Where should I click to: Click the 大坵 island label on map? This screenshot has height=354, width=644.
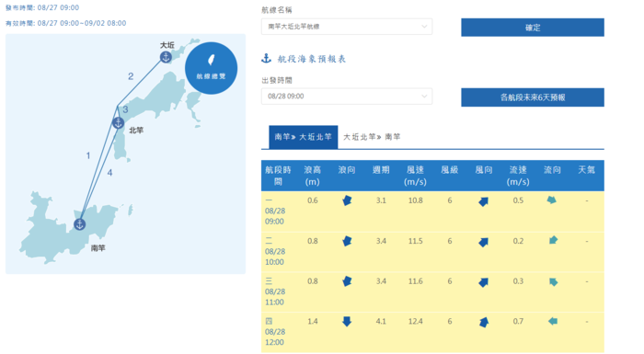click(x=167, y=45)
